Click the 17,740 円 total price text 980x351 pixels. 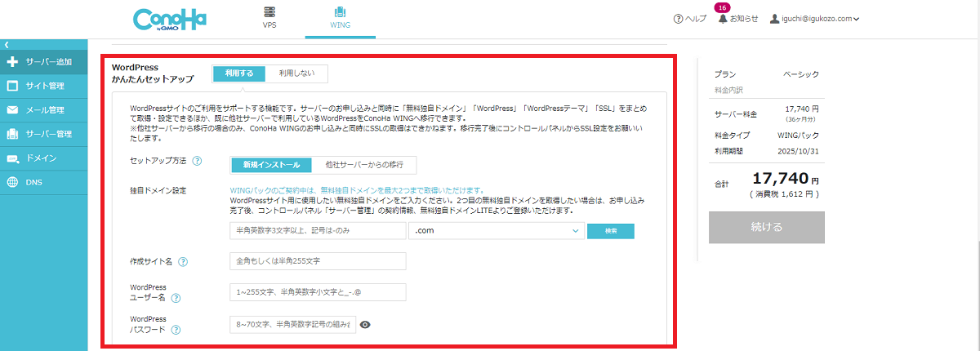786,179
